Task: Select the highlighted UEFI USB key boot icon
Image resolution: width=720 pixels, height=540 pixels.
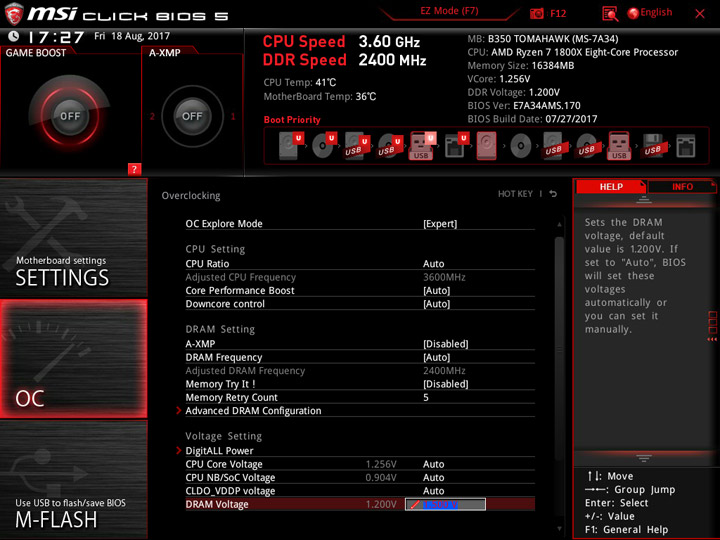Action: coord(422,145)
